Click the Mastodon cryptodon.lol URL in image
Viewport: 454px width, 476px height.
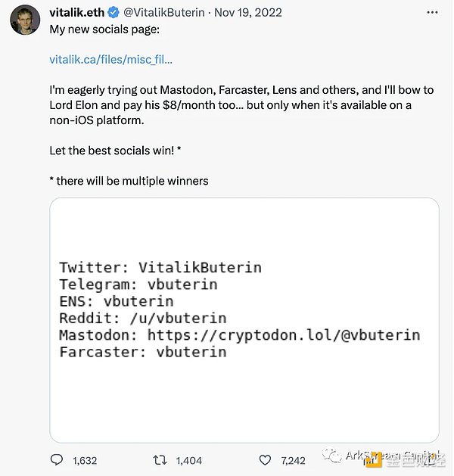283,334
